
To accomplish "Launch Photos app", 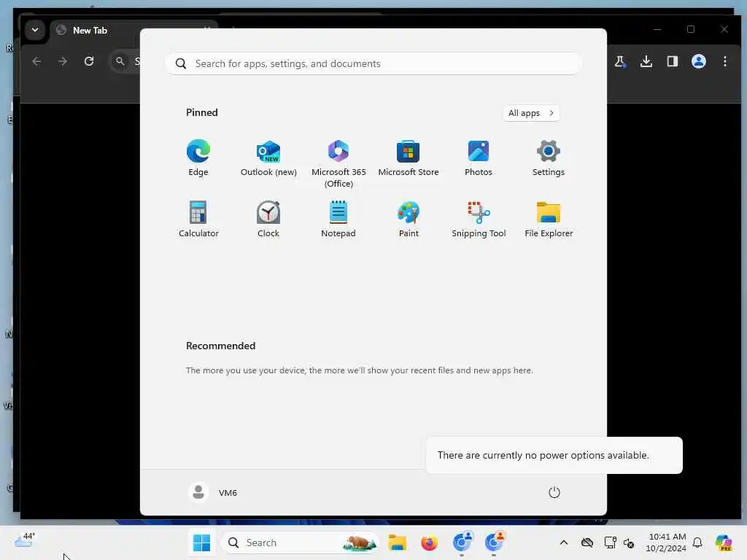I will pyautogui.click(x=479, y=158).
